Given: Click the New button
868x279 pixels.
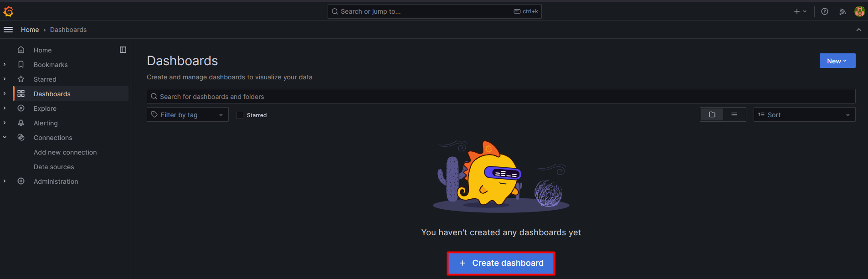Looking at the screenshot, I should (837, 61).
